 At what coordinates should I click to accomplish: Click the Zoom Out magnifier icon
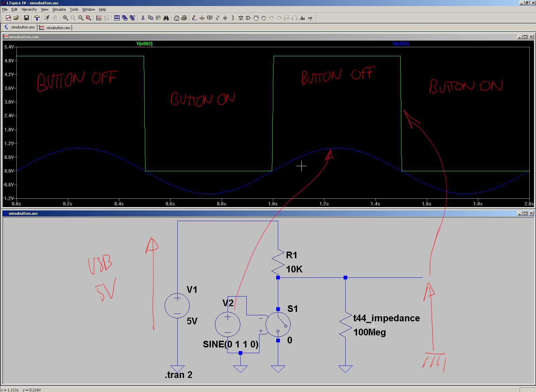pos(81,18)
